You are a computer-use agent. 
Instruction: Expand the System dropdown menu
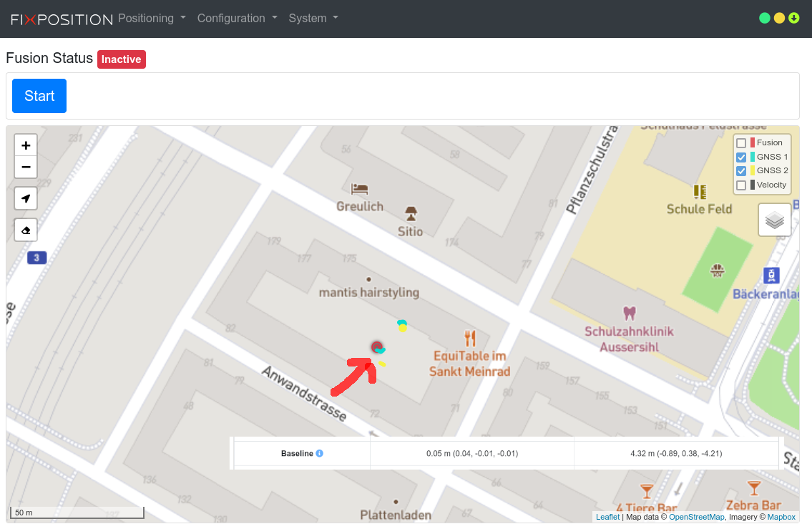[313, 19]
